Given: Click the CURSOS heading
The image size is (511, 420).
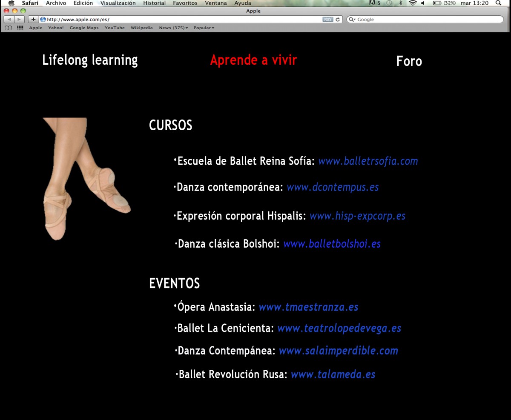Looking at the screenshot, I should (170, 126).
